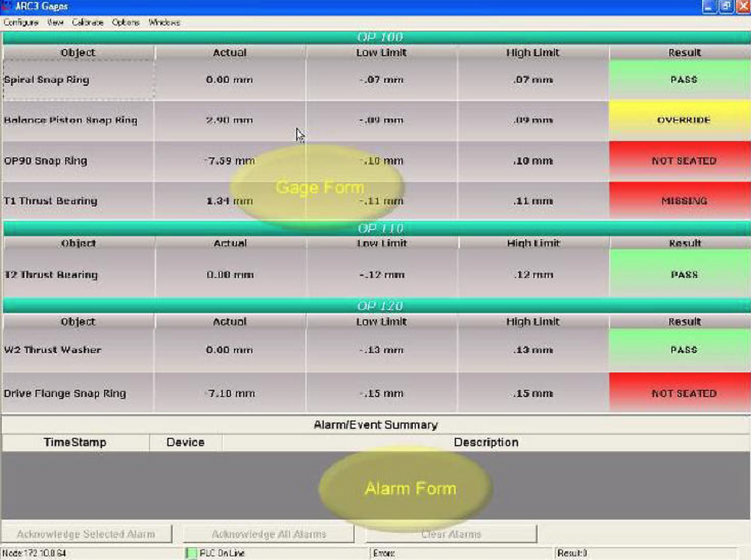Click the PASS result for W2 Thrust Washer
This screenshot has width=751, height=560.
679,350
